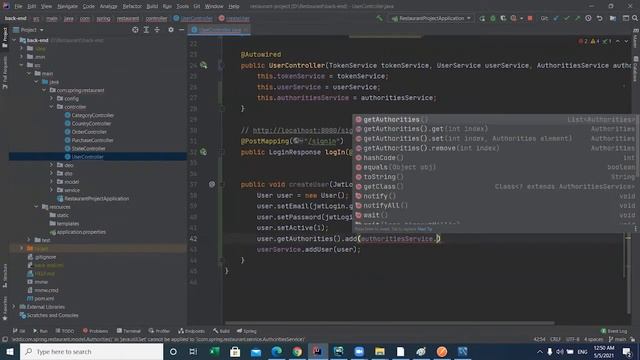The image size is (640, 360).
Task: Collapse the back-end root folder
Action: [x=14, y=40]
